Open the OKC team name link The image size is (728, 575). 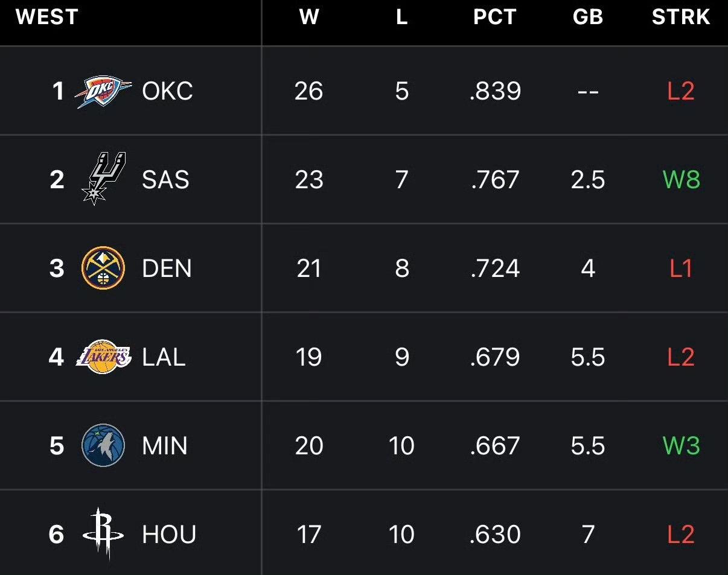[x=167, y=91]
